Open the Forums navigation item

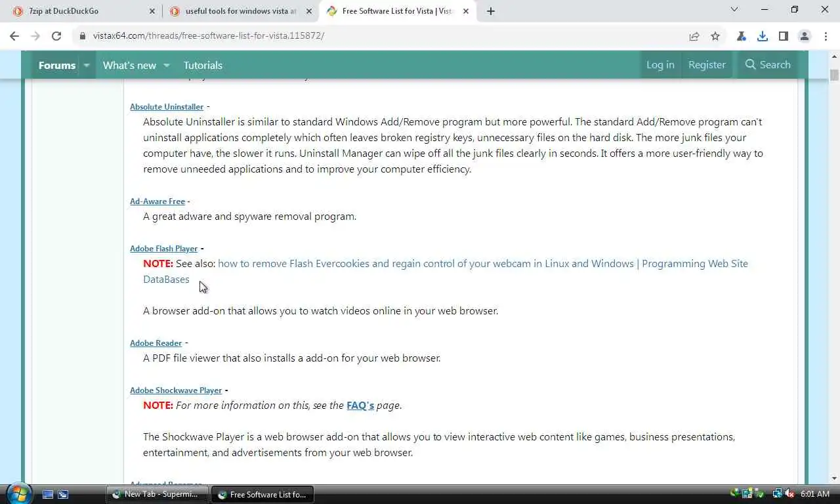pos(57,65)
